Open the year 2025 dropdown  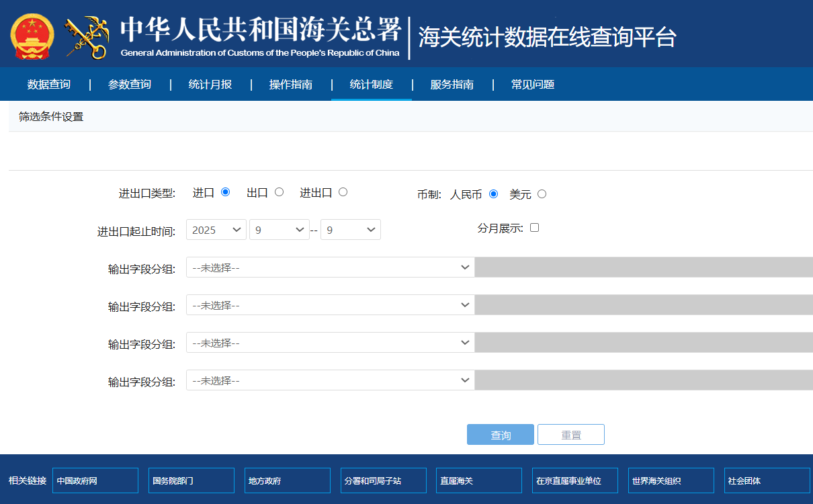(216, 230)
